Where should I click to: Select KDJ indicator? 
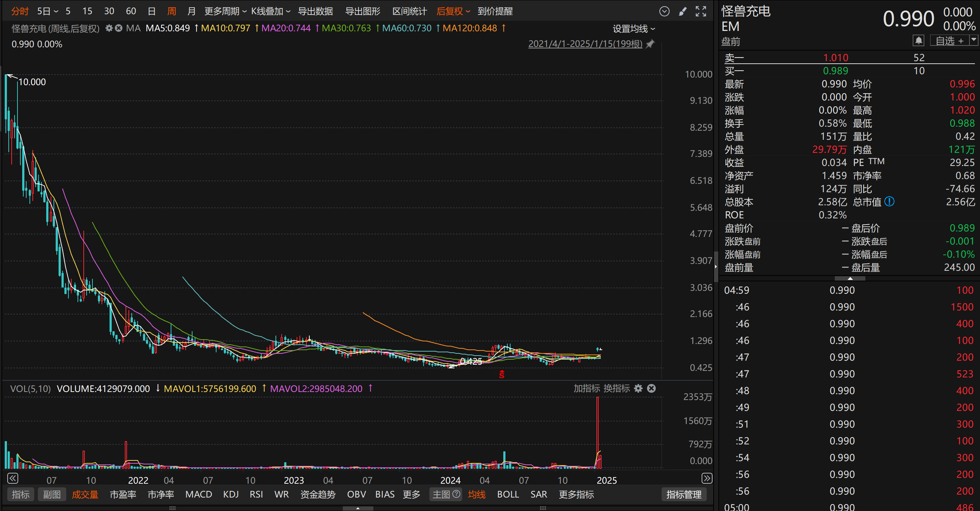(x=231, y=494)
